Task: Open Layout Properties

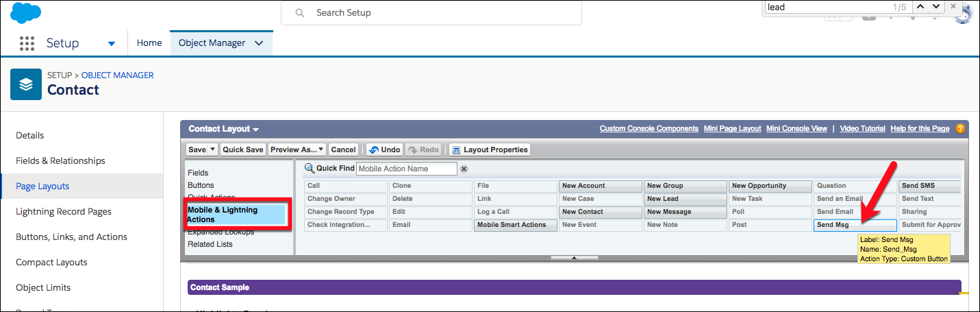Action: [x=490, y=149]
